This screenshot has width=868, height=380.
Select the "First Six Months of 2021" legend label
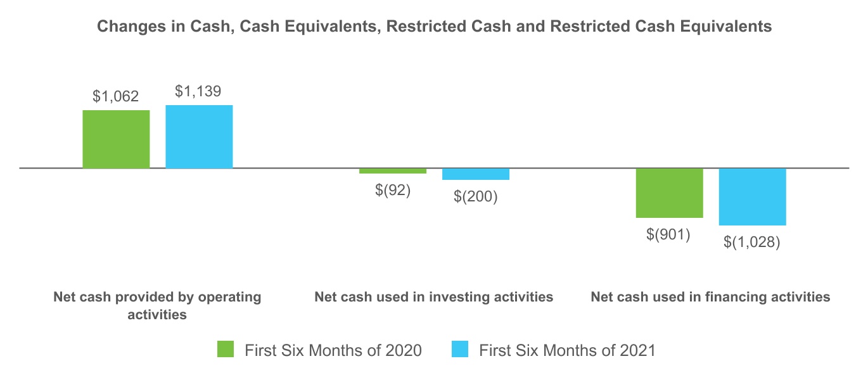(x=567, y=350)
